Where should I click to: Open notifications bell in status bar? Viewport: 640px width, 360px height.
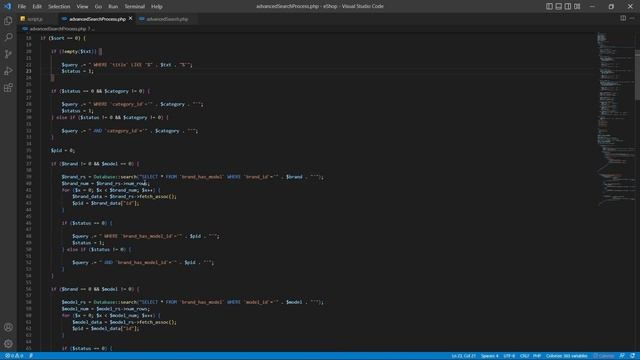click(632, 356)
